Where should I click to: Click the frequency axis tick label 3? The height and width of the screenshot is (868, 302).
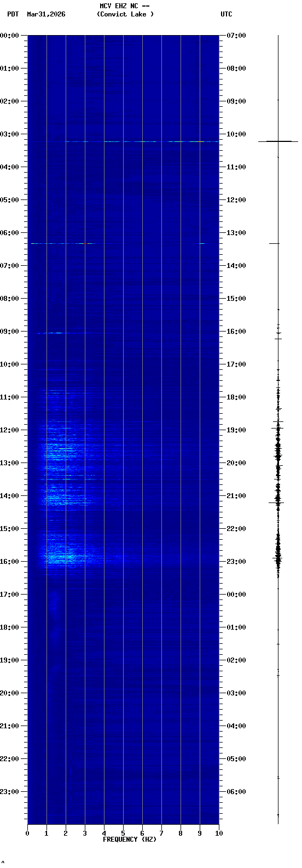85,833
